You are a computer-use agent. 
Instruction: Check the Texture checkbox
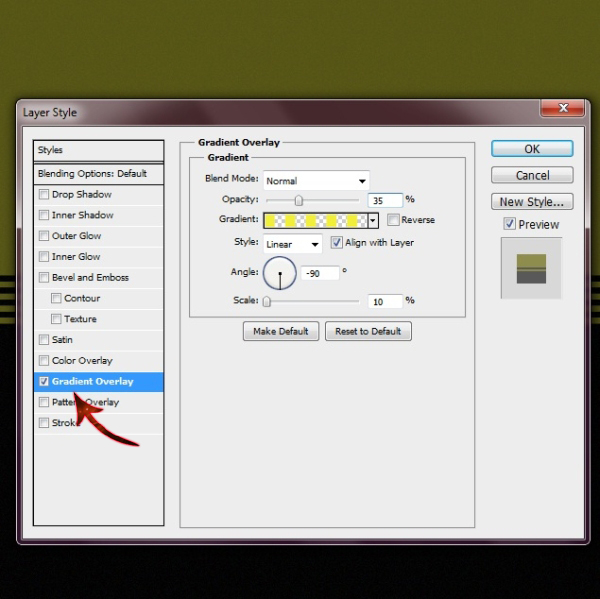click(x=56, y=319)
